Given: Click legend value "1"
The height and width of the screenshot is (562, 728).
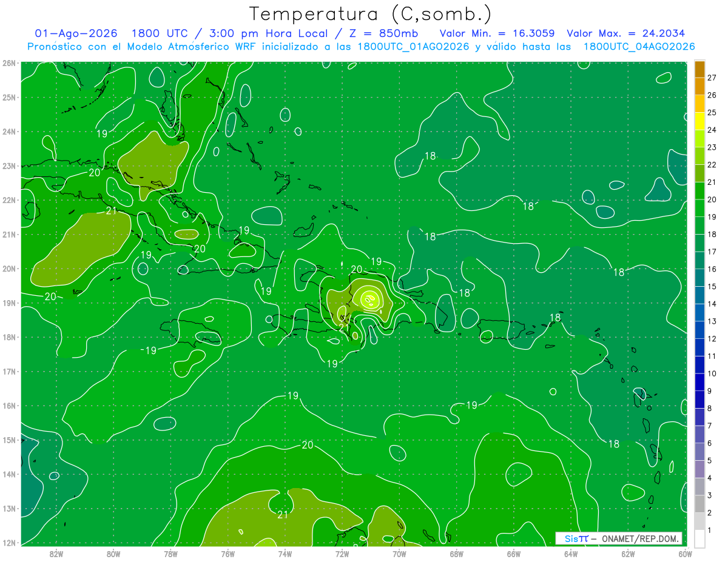Looking at the screenshot, I should click(710, 530).
